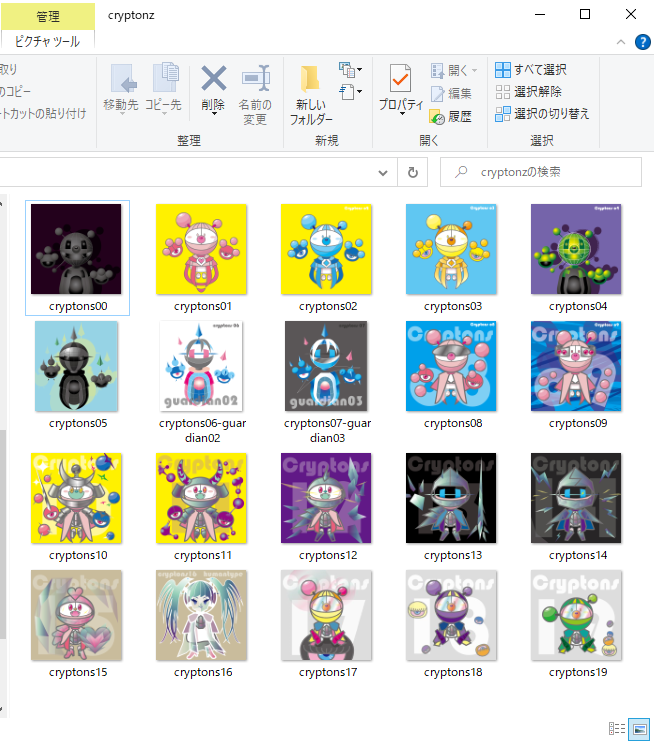This screenshot has height=741, width=655.
Task: Open Properties (プロパティ) icon
Action: (400, 78)
